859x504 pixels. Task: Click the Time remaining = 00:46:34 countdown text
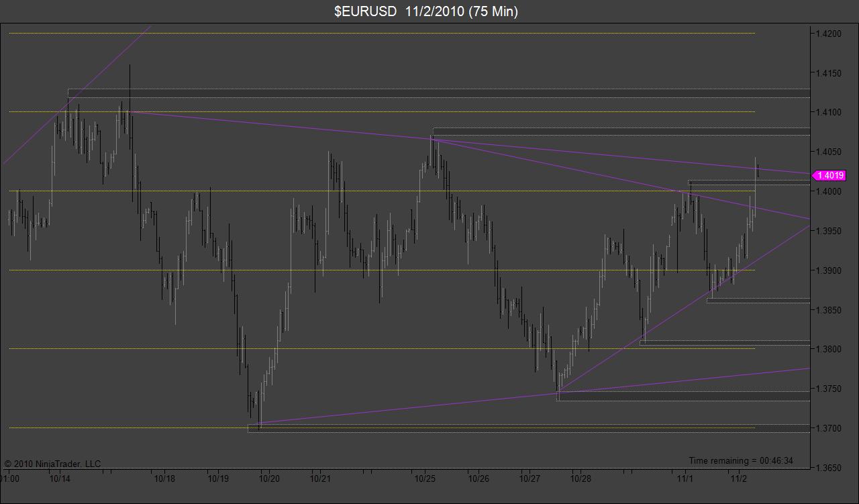click(x=741, y=460)
